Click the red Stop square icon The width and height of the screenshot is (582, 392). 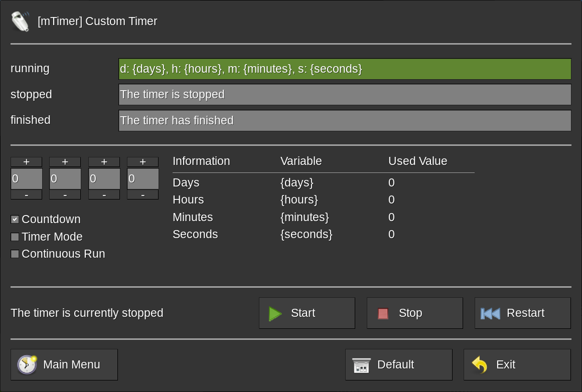[x=383, y=313]
